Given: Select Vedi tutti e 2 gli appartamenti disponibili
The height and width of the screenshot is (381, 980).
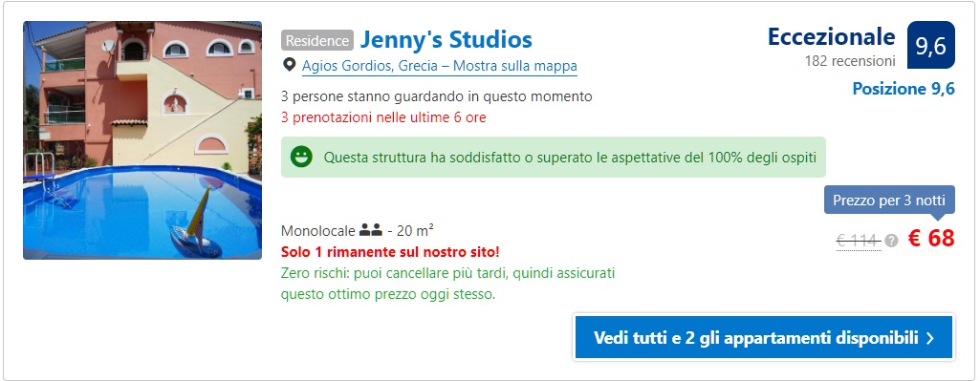Looking at the screenshot, I should point(764,337).
